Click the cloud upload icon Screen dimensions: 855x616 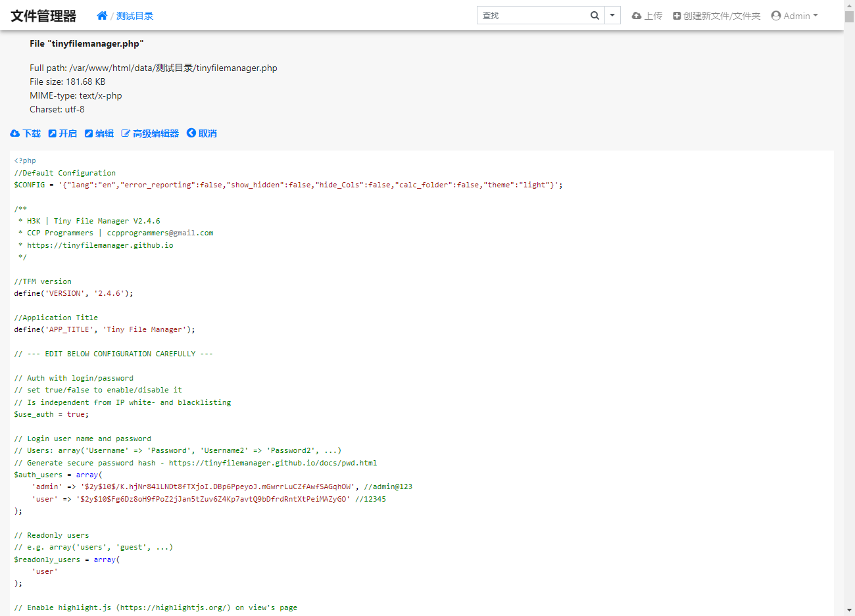637,16
